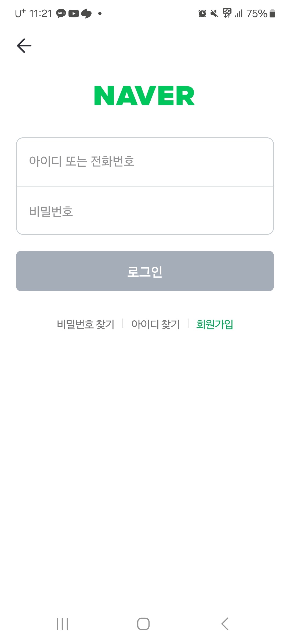This screenshot has width=290, height=644.
Task: Tap the 75% battery percentage text
Action: tap(257, 13)
